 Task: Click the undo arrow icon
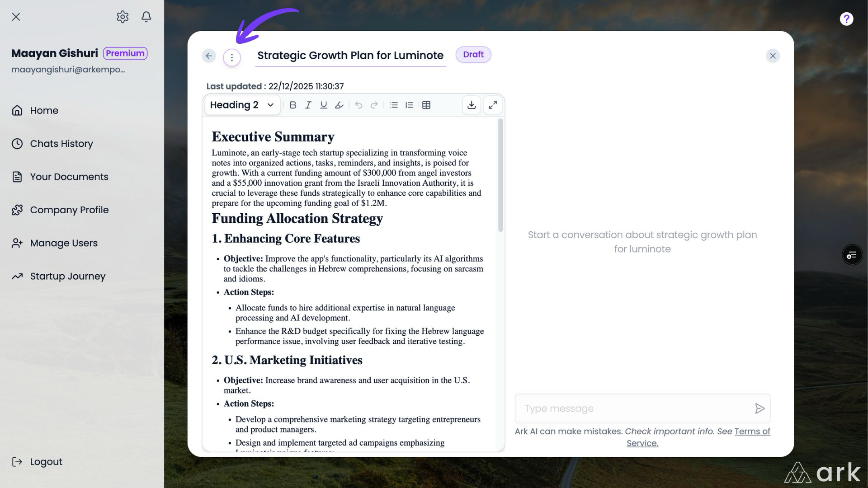pyautogui.click(x=359, y=105)
